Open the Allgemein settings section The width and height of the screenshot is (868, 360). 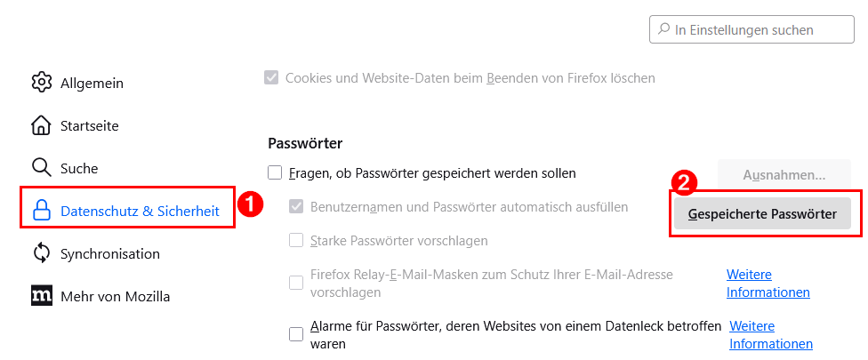92,83
